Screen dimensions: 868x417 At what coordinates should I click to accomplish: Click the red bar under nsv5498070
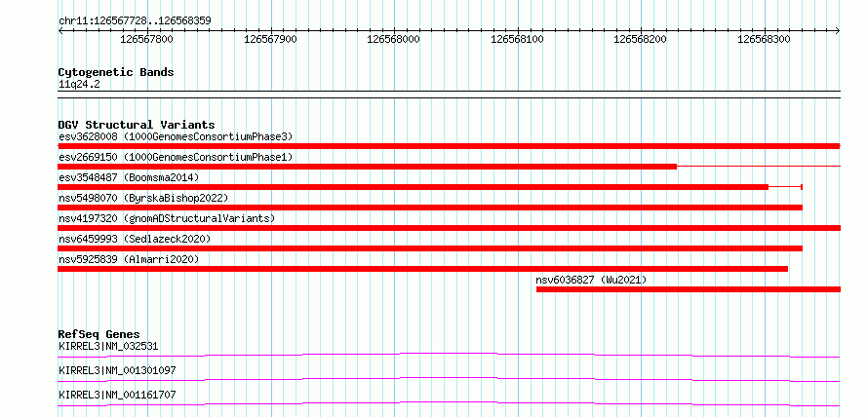(x=430, y=208)
